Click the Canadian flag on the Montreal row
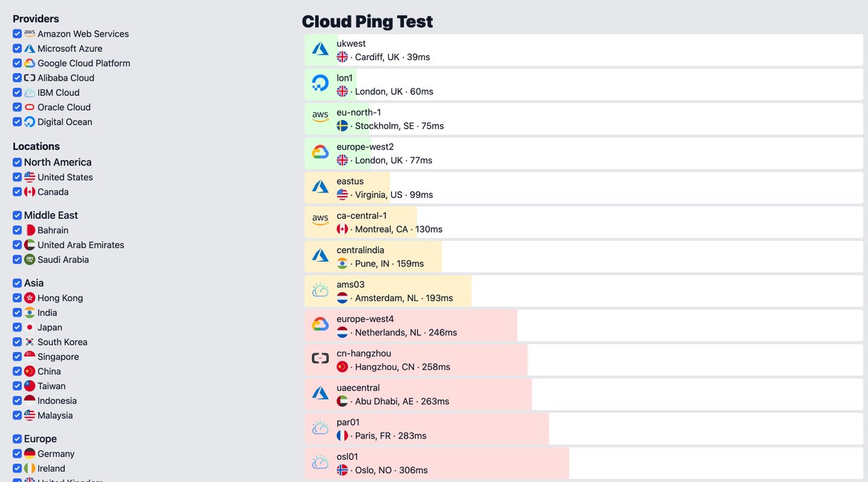This screenshot has height=482, width=868. pyautogui.click(x=342, y=229)
